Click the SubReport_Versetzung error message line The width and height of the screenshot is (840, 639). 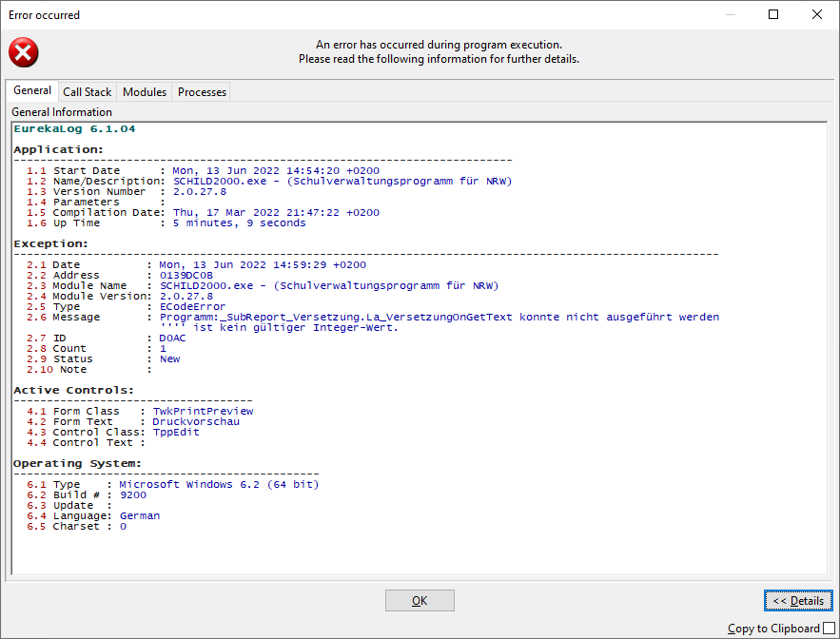439,318
